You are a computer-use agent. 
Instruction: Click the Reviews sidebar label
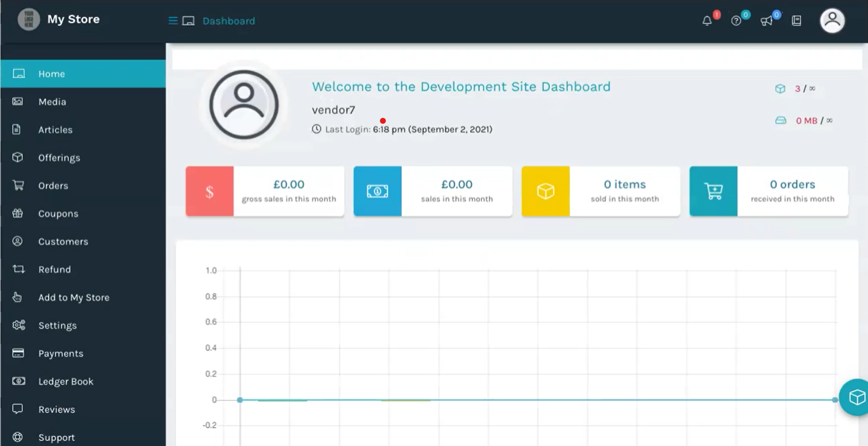tap(57, 409)
